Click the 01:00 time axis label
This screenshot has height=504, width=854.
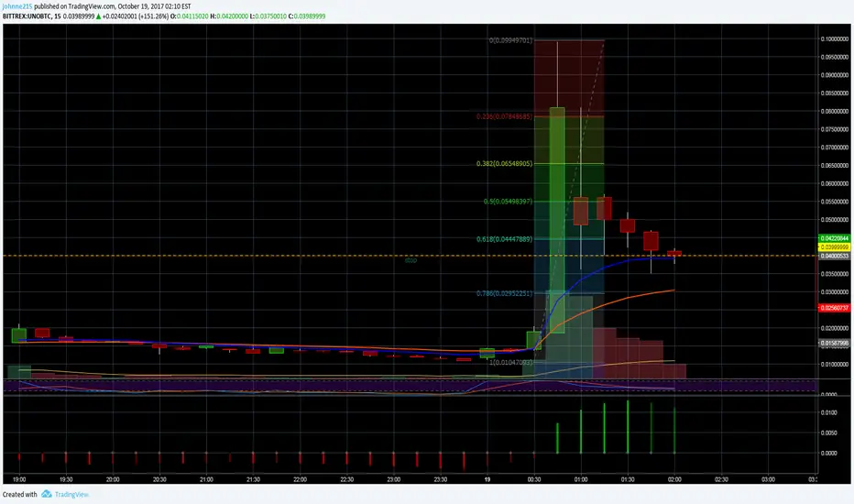[581, 479]
